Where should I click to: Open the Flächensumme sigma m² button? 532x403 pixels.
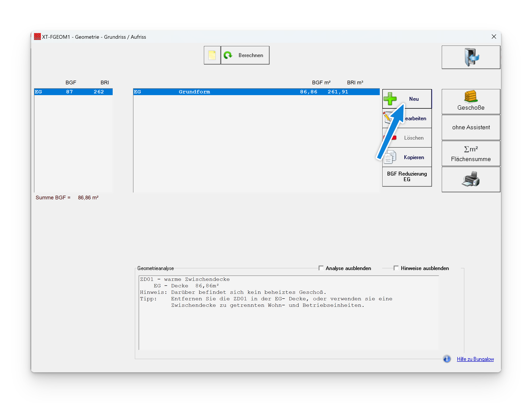click(471, 154)
